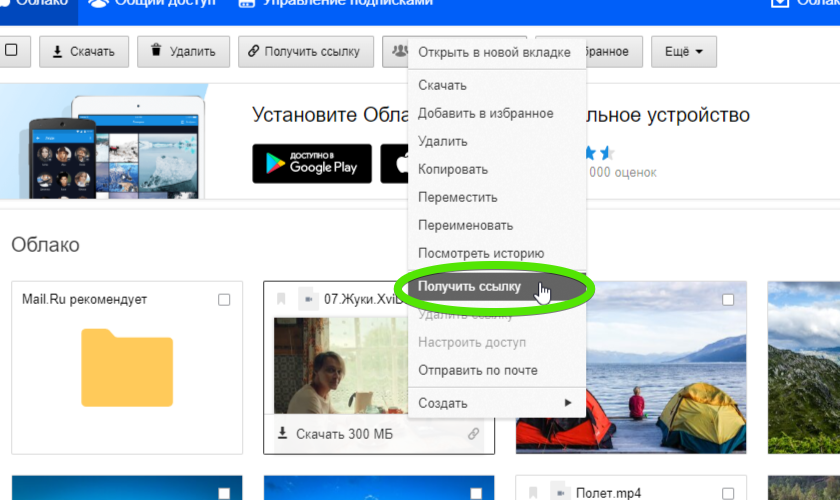This screenshot has width=840, height=500.
Task: Choose Получить ссылку in context menu
Action: pyautogui.click(x=470, y=287)
